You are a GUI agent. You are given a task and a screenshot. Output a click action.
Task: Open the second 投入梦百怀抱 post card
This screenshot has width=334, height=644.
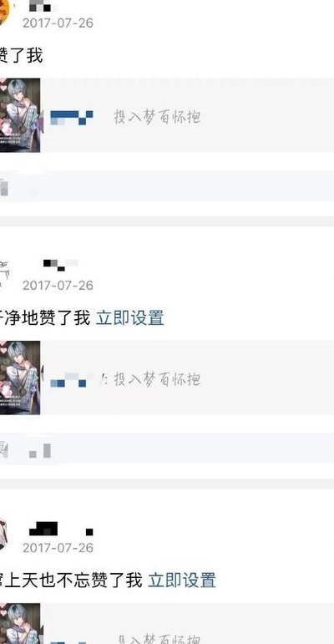coord(167,378)
